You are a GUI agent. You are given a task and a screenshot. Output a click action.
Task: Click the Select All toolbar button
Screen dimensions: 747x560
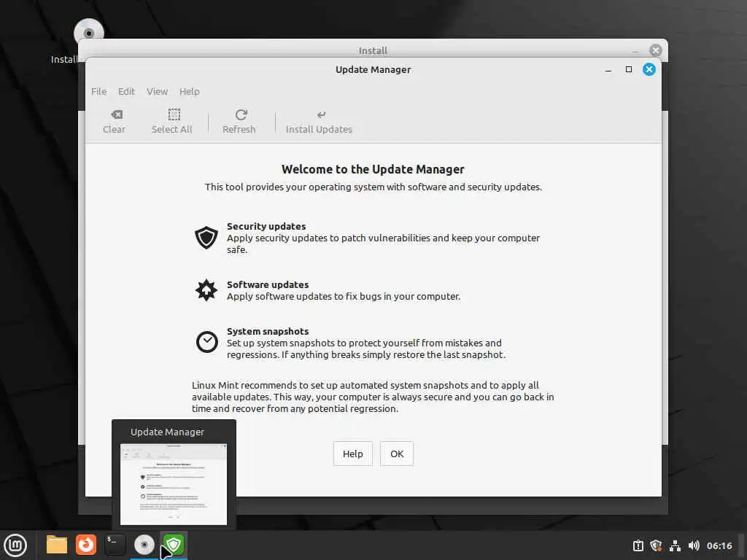click(x=172, y=122)
